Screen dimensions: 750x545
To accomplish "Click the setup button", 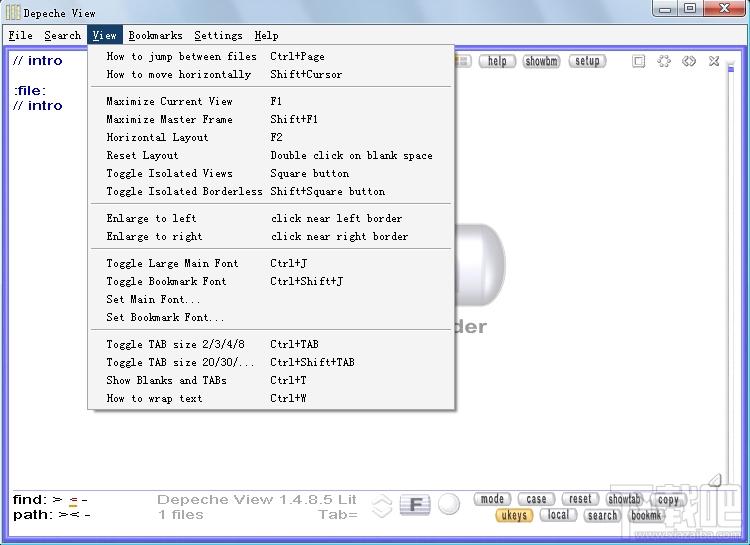I will point(587,61).
